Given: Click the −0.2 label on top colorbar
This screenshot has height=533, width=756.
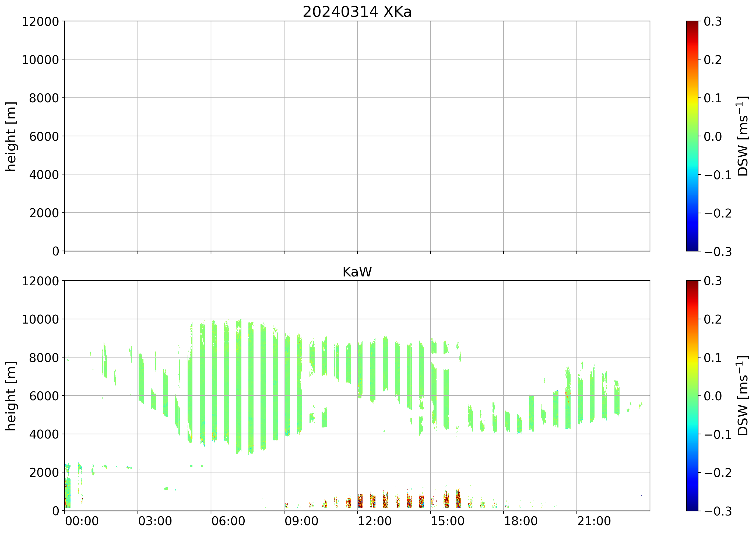Looking at the screenshot, I should tap(718, 213).
